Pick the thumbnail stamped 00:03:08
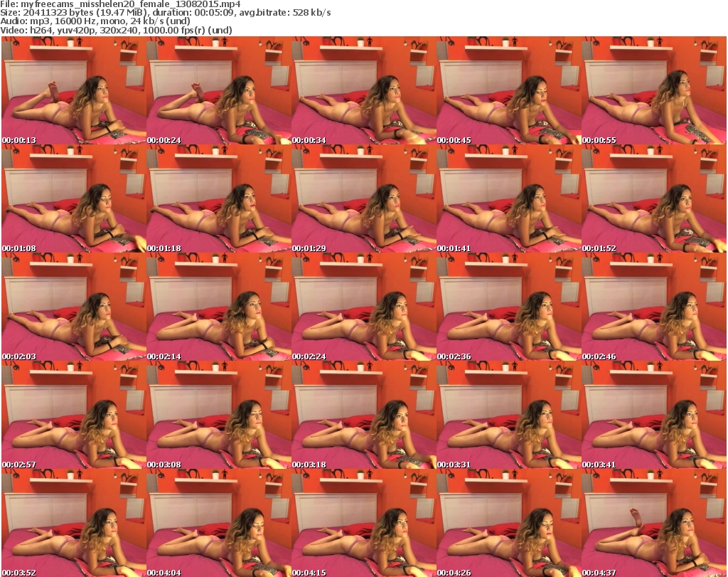728x577 pixels. [219, 415]
